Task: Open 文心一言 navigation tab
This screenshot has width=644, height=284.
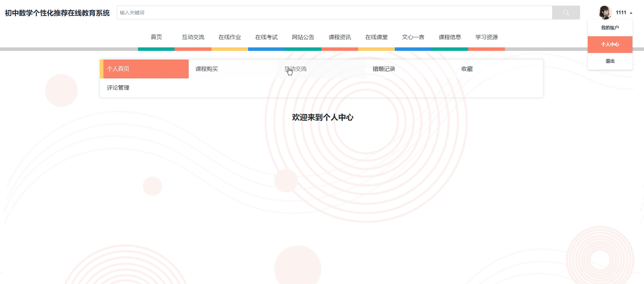Action: (x=413, y=37)
